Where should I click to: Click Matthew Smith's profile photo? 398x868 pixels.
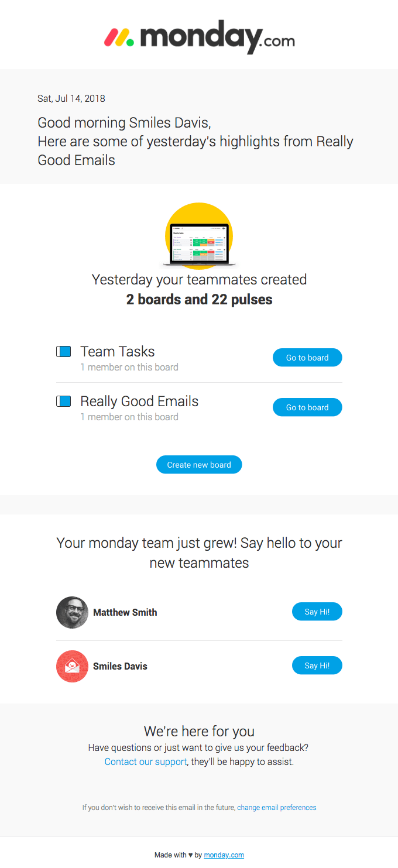pyautogui.click(x=72, y=612)
